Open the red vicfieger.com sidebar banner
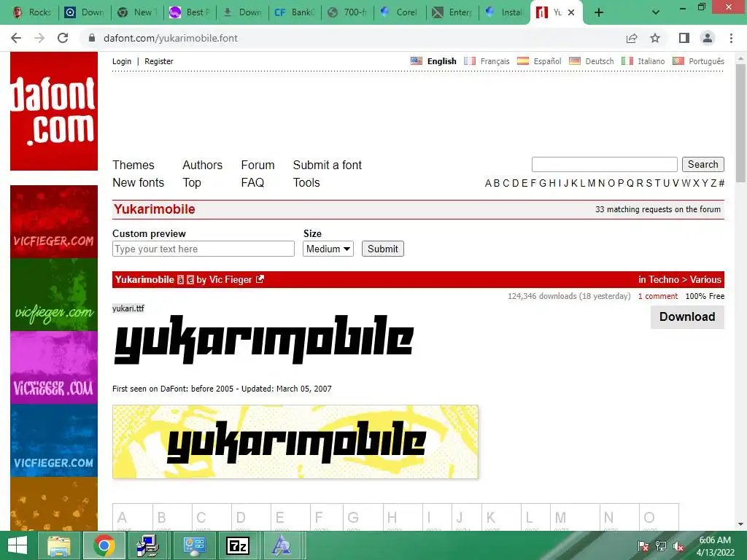The image size is (747, 560). click(x=54, y=222)
